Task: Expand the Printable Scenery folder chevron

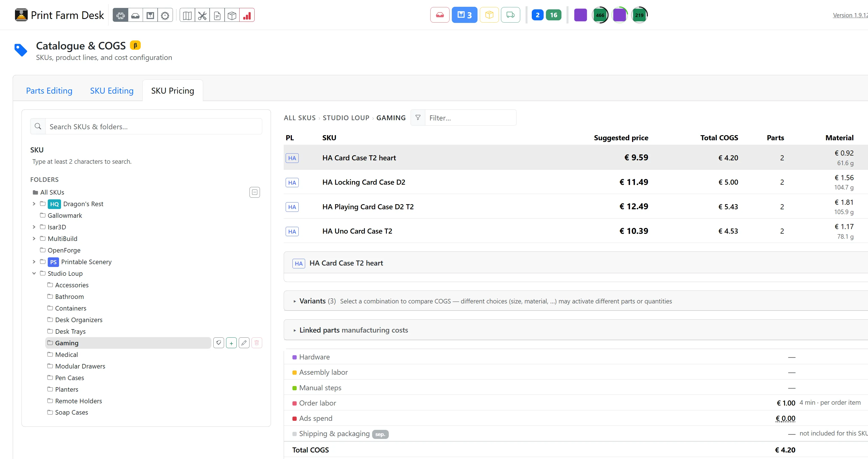Action: point(34,262)
